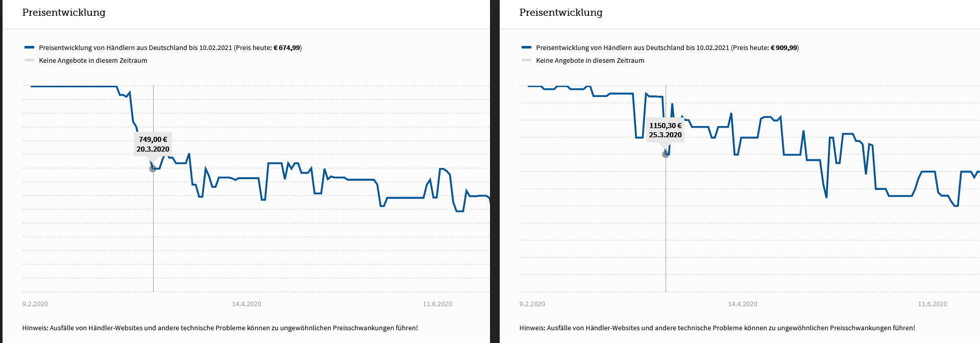Click the 14.4.2020 axis label under 1150,30 € chart

(x=743, y=304)
